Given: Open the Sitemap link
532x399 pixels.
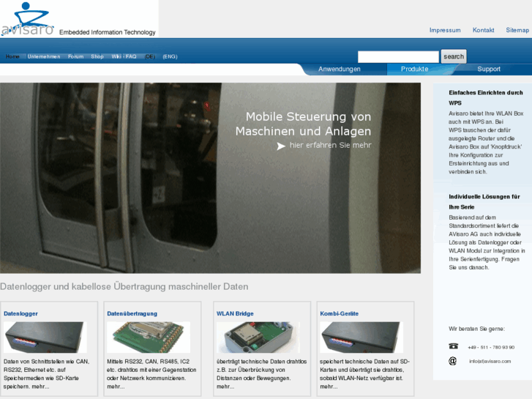Looking at the screenshot, I should 517,30.
